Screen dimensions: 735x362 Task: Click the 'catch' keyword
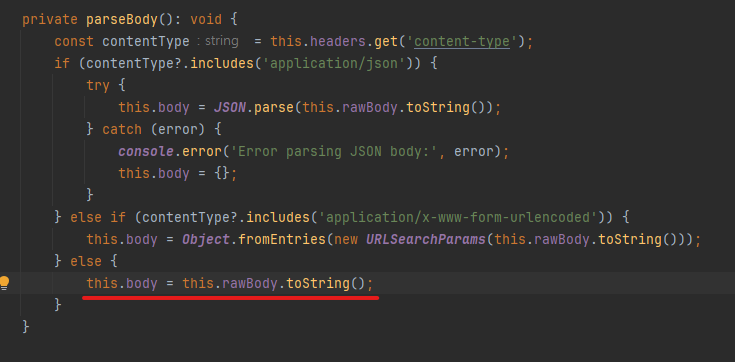coord(122,129)
